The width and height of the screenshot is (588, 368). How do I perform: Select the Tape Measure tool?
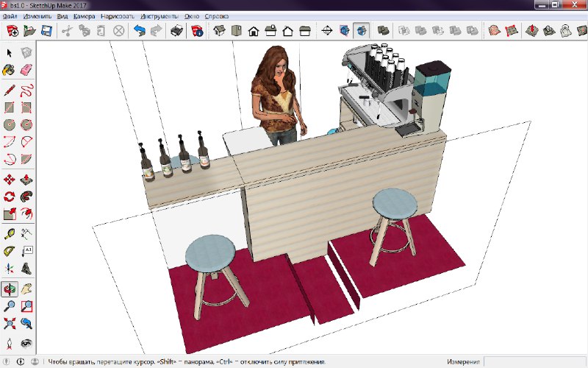click(x=10, y=234)
